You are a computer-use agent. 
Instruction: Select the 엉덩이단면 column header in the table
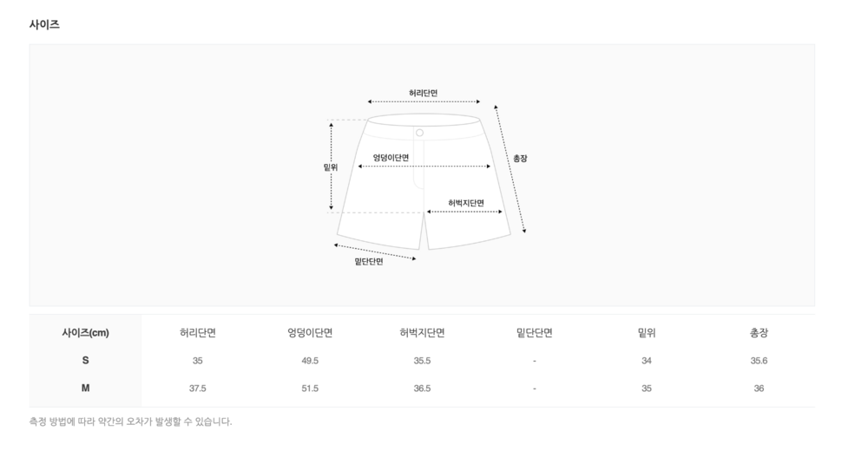tap(310, 333)
